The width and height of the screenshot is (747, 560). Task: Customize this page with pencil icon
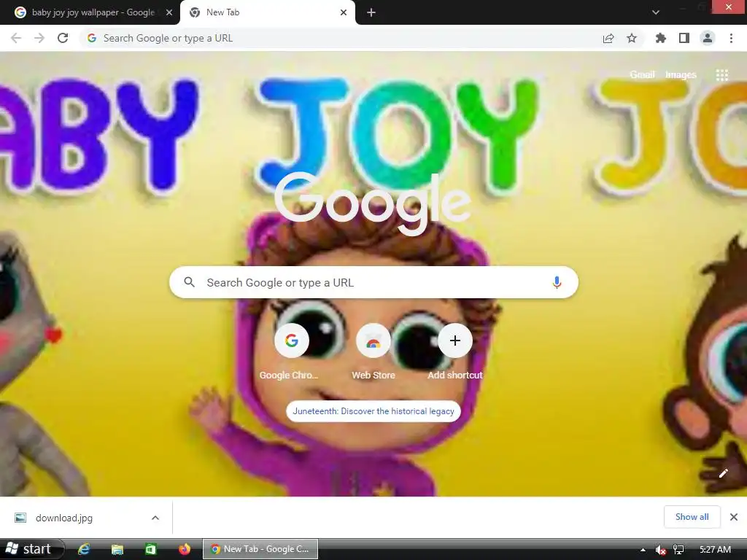723,472
